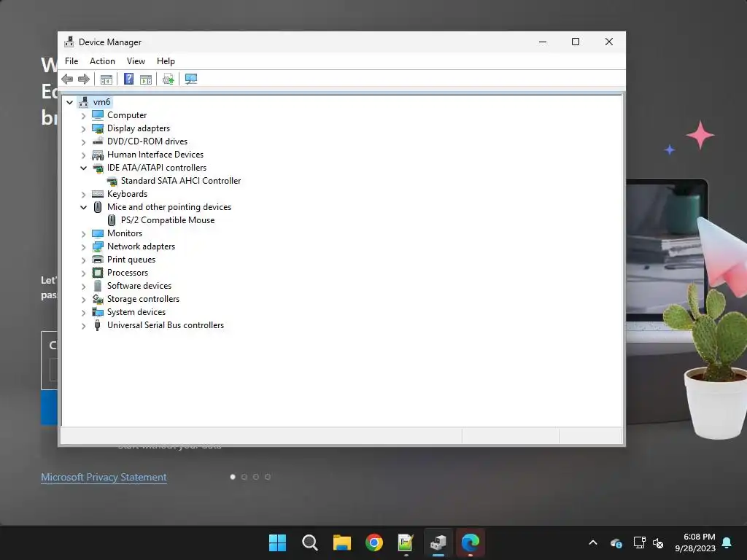747x560 pixels.
Task: Expand the Processors node
Action: [83, 273]
